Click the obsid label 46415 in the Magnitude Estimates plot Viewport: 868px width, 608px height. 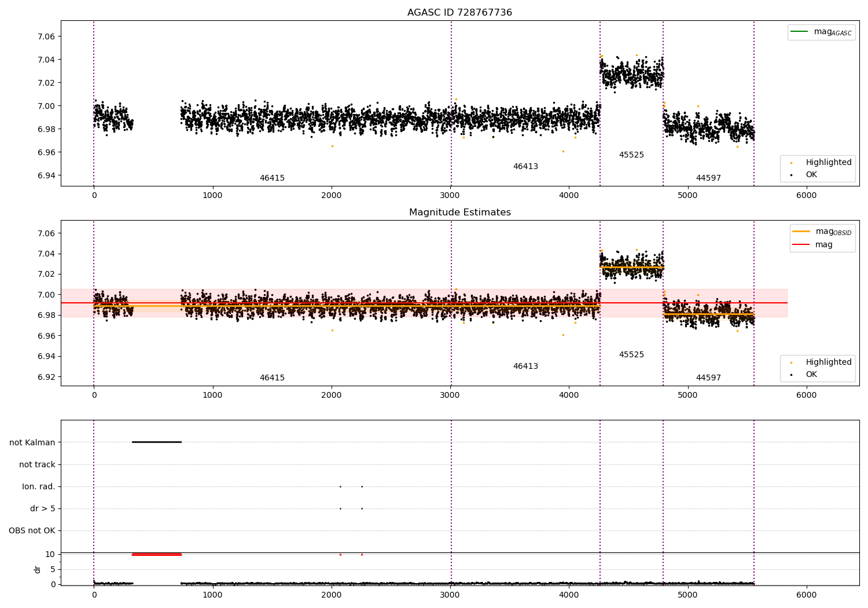coord(272,378)
